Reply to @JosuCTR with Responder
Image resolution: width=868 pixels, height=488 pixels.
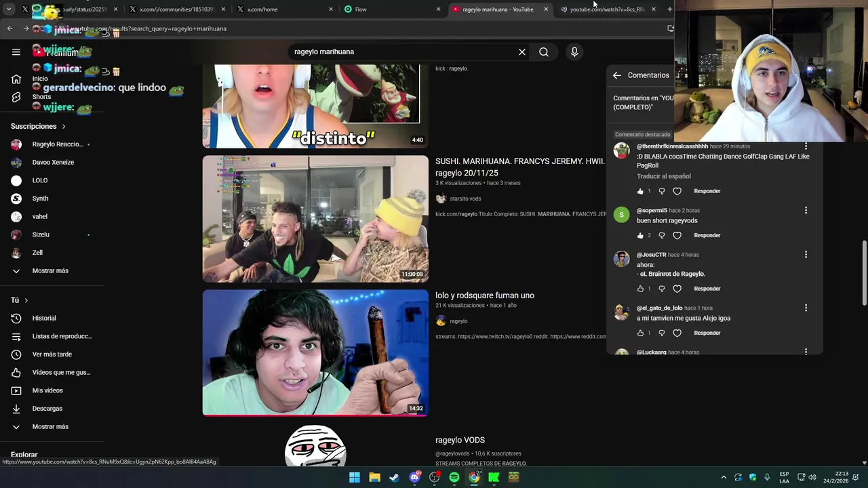click(707, 289)
